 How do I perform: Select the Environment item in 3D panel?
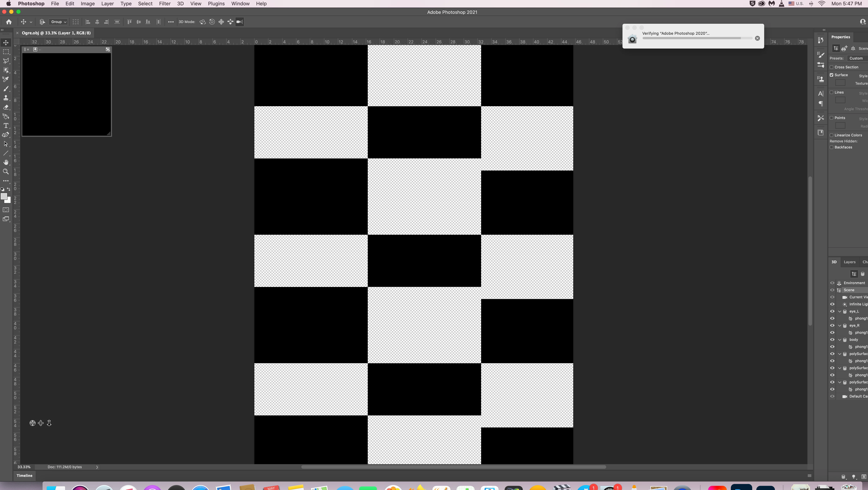[x=854, y=283]
